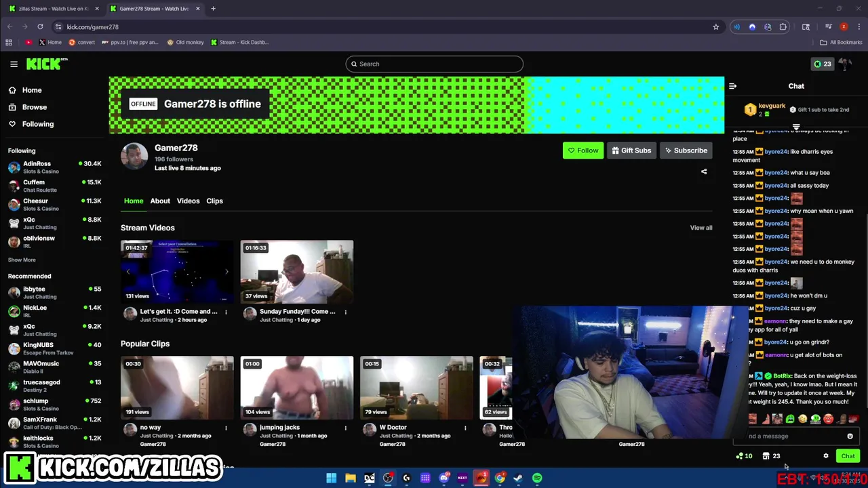The image size is (868, 488).
Task: Insert the red angry emote
Action: (829, 420)
